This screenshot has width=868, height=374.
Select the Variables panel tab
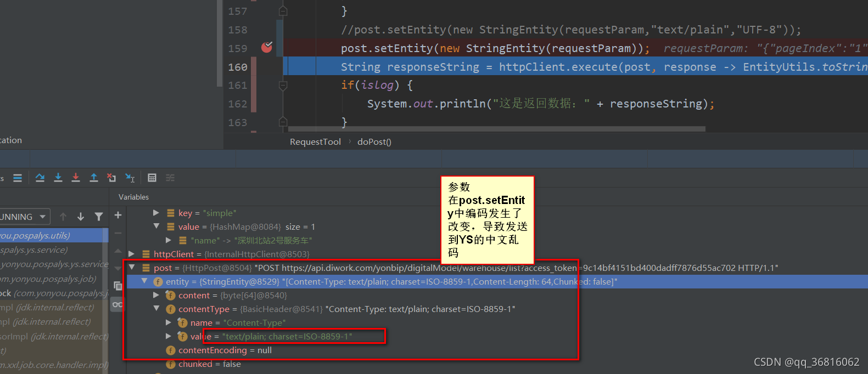133,197
